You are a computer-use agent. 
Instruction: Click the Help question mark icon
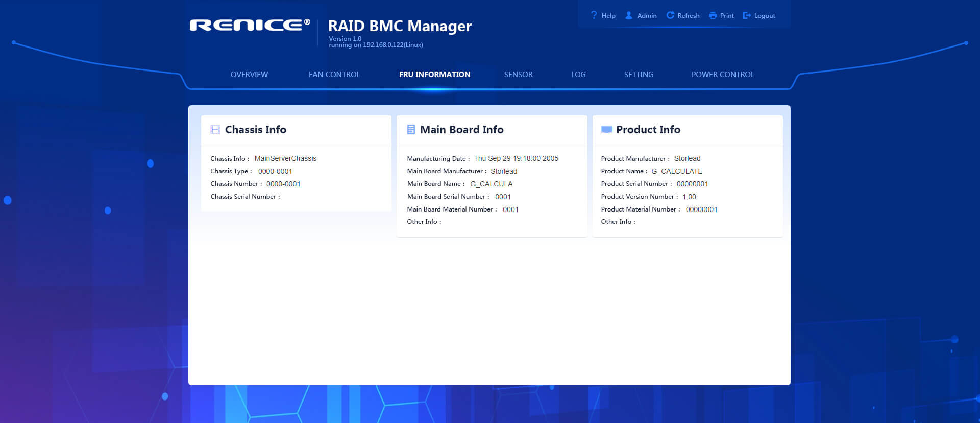594,15
